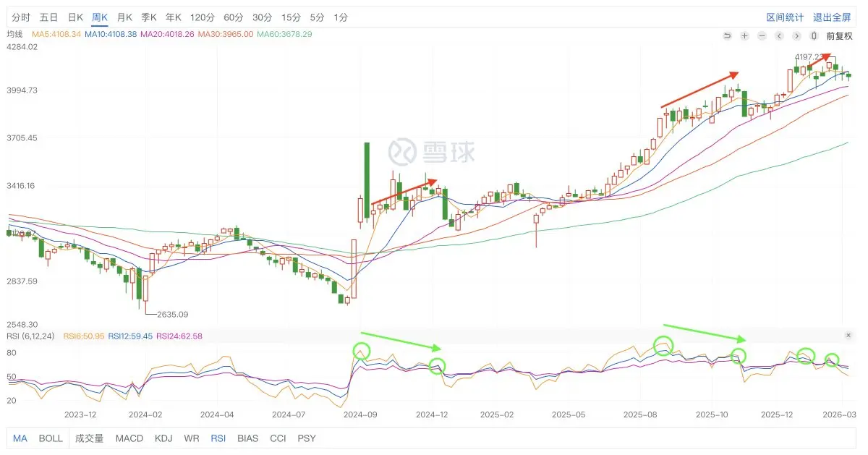Choose 5分 interval tab
The image size is (868, 455).
[317, 17]
